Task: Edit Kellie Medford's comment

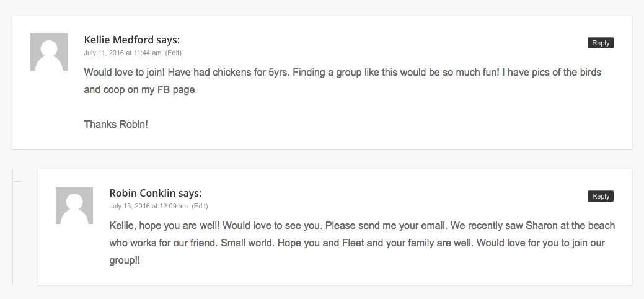Action: pos(174,53)
